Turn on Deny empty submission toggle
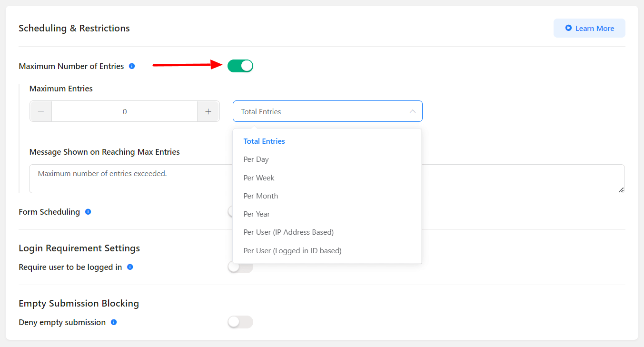This screenshot has width=644, height=347. pyautogui.click(x=240, y=322)
